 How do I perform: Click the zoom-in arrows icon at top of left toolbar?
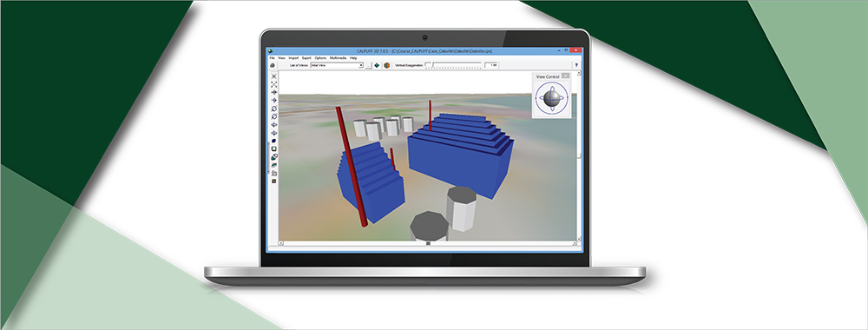tap(274, 76)
